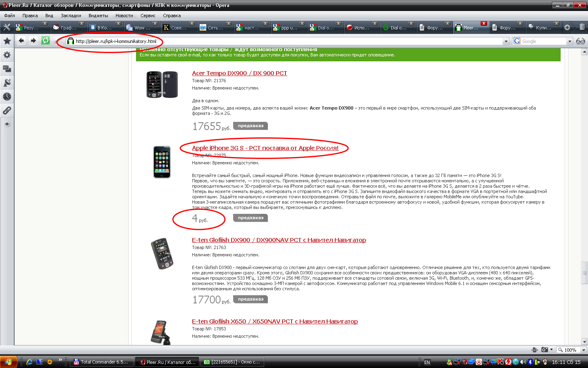Close the 'Wow ...' tab
The height and width of the screenshot is (368, 588).
(155, 23)
